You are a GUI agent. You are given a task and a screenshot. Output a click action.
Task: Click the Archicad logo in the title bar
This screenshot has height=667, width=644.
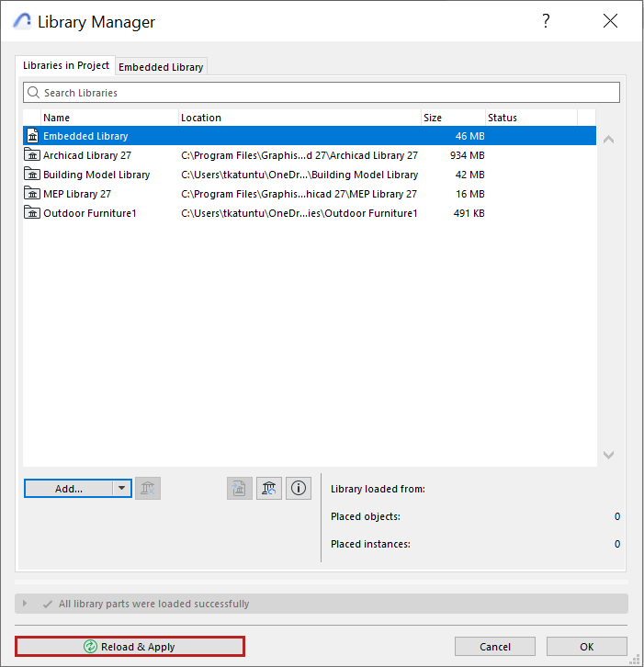(22, 21)
